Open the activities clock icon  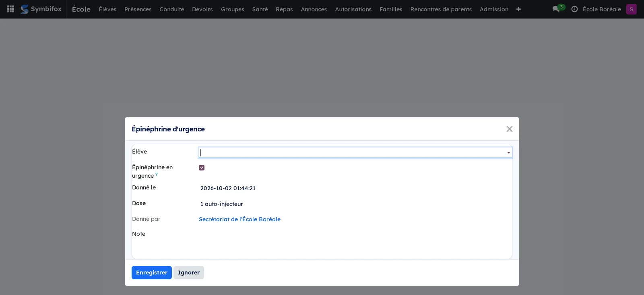click(574, 9)
